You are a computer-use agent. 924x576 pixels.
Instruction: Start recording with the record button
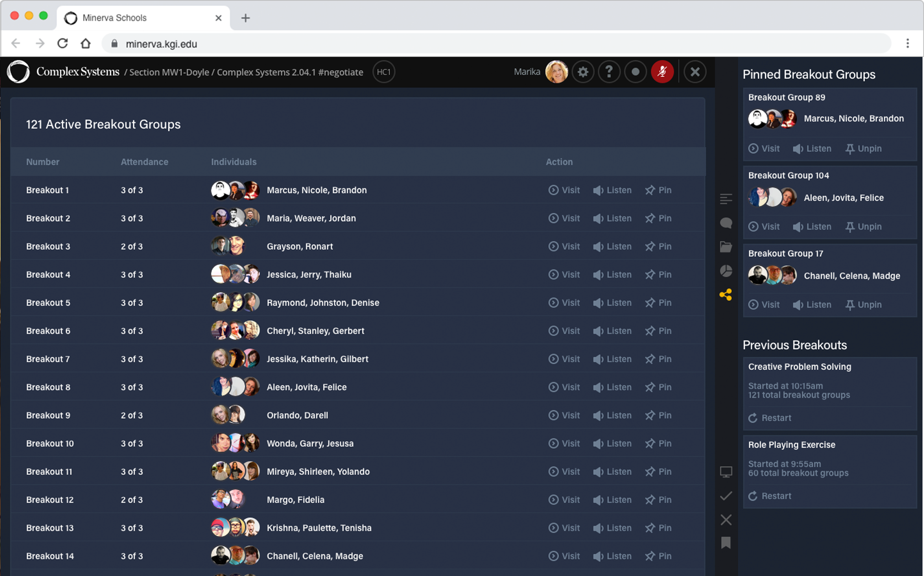tap(635, 72)
